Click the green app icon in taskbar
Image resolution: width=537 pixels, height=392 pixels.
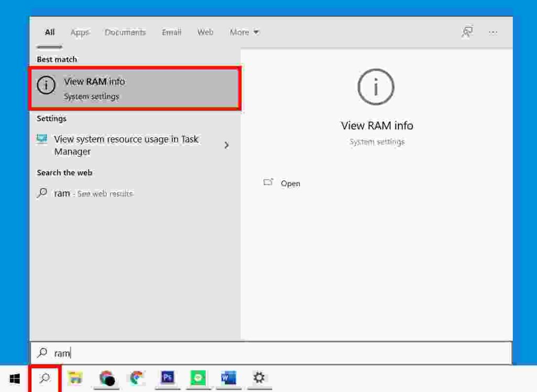pos(198,378)
